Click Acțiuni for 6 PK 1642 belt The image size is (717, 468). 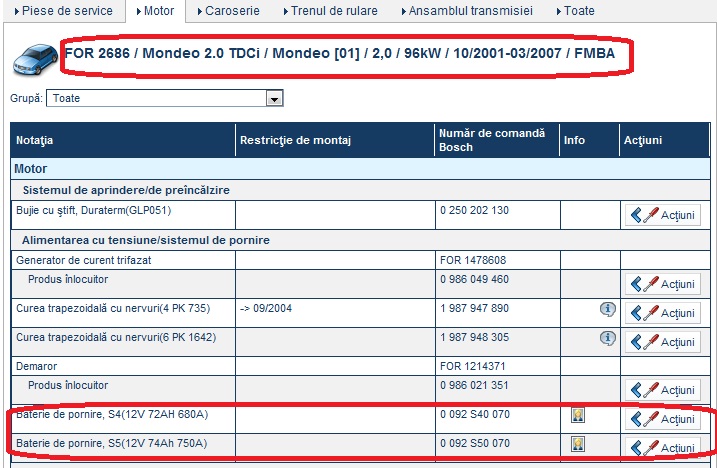(x=663, y=341)
